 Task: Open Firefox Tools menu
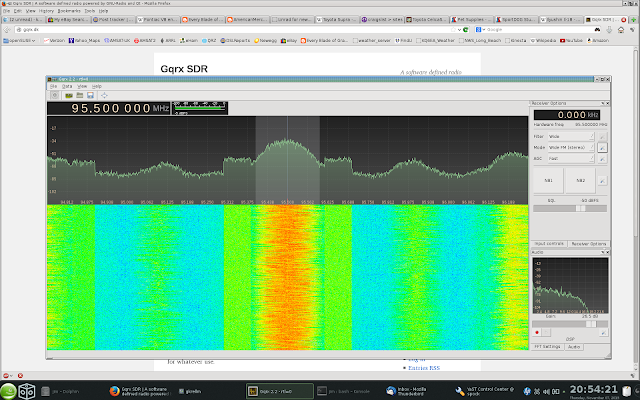click(89, 11)
